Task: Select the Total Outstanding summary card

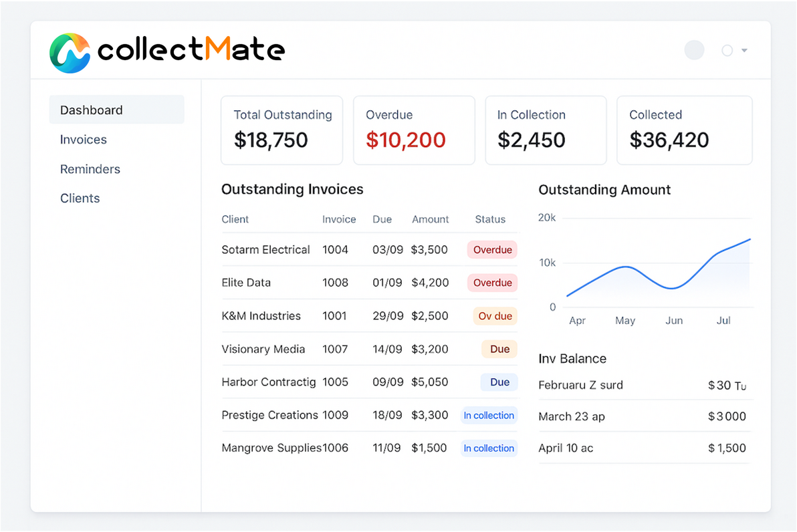Action: (281, 130)
